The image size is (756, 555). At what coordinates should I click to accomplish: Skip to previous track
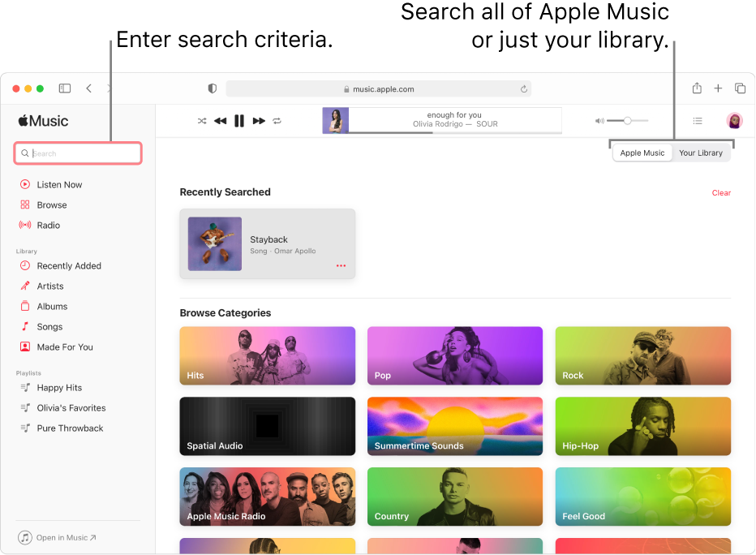[221, 121]
